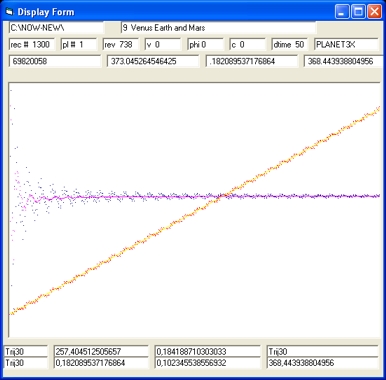Click the C:\NOW-NEW\ path field
The image size is (386, 380).
click(x=56, y=28)
